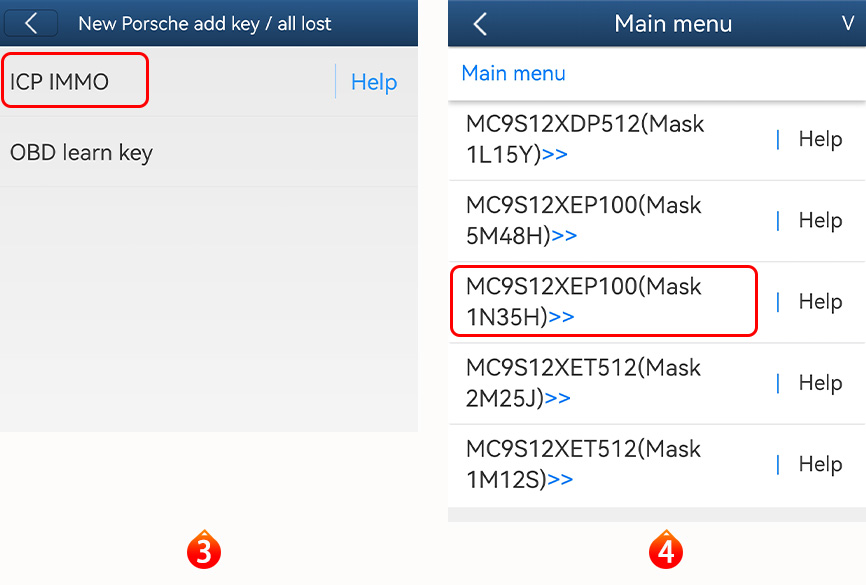The image size is (866, 585).
Task: Open Help for MC9S12XET512 Mask 2M25J
Action: click(820, 383)
